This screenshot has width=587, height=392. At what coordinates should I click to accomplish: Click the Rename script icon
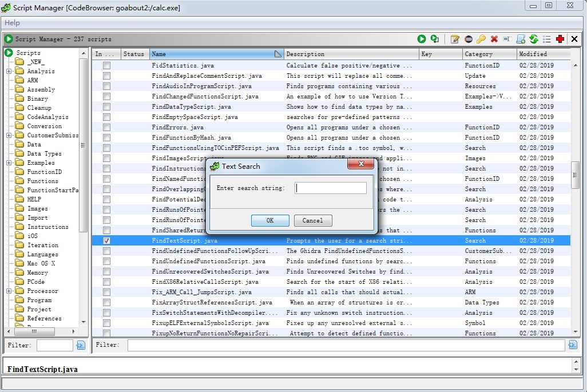tap(507, 39)
